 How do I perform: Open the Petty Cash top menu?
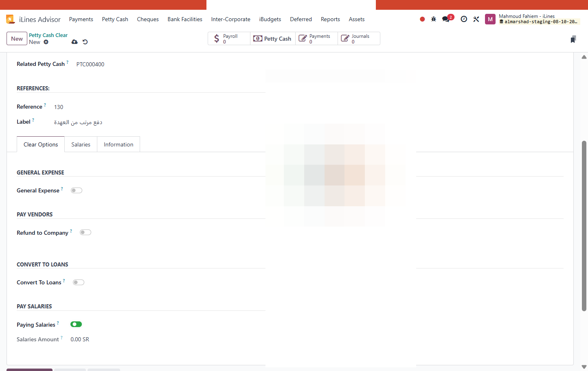[x=115, y=19]
